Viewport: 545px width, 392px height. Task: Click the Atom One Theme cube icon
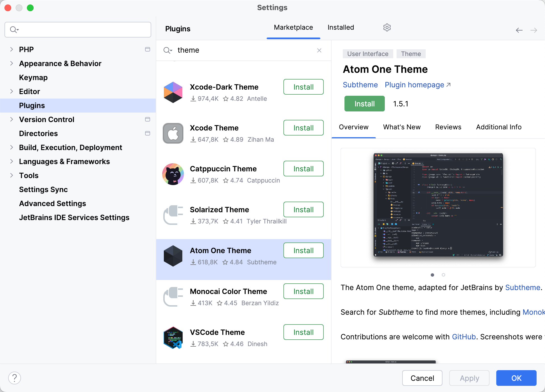tap(173, 256)
